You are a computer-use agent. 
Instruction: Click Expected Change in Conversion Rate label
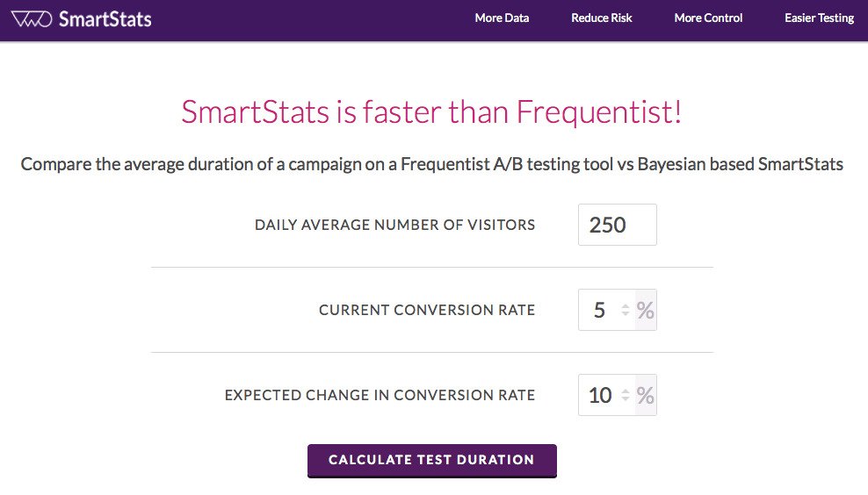pos(380,395)
